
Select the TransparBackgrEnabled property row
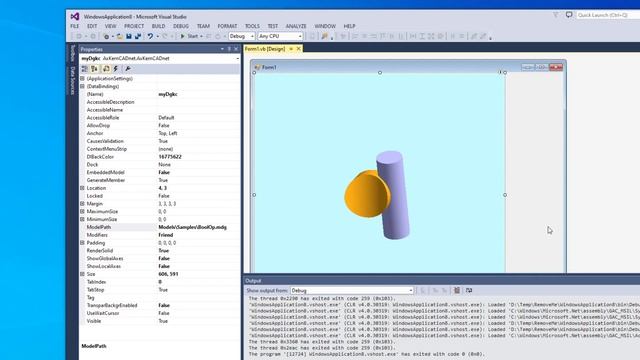[x=160, y=305]
